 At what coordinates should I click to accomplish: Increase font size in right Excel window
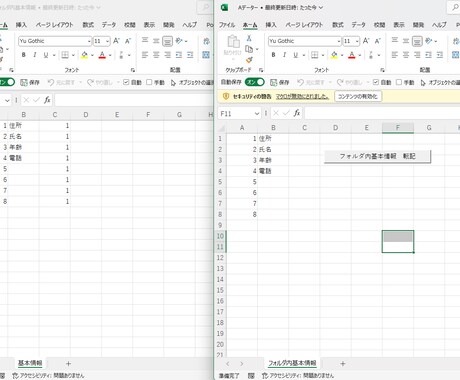tap(366, 41)
